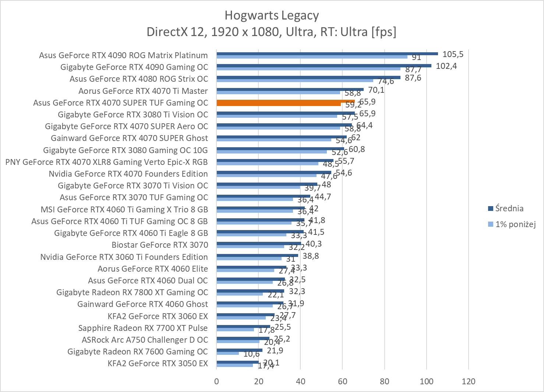Click the Asus GeForce RTX 4090 ROG Matrix Platinum label
The image size is (544, 392).
point(123,55)
